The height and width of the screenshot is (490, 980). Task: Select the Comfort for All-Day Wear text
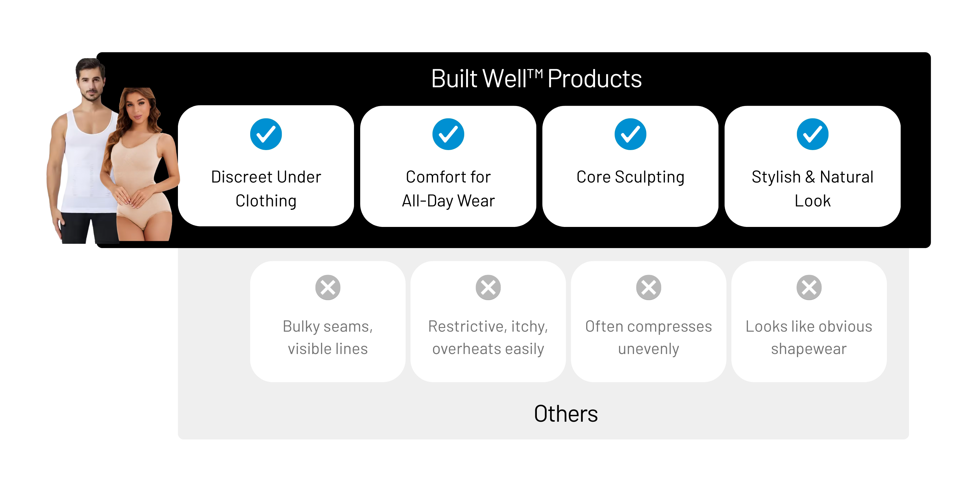coord(448,189)
